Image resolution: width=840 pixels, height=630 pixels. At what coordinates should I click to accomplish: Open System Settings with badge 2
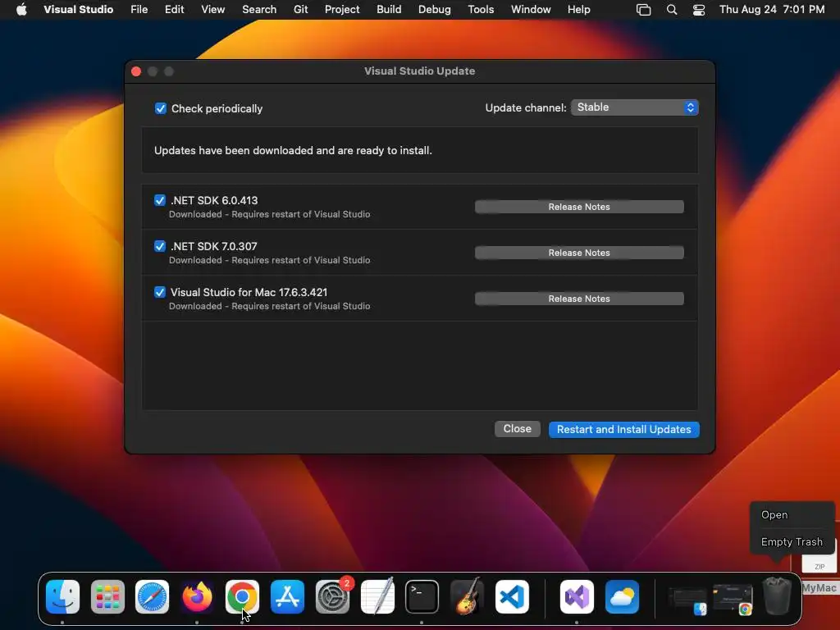click(x=332, y=596)
